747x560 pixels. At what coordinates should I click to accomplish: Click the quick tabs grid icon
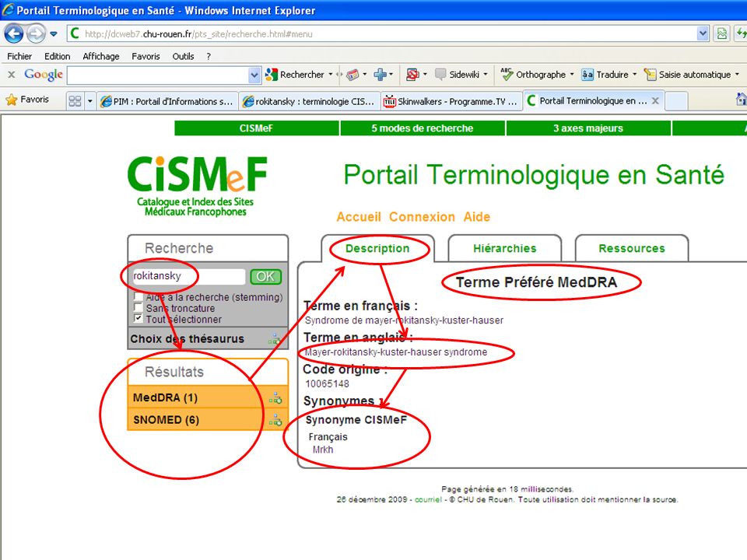tap(75, 101)
